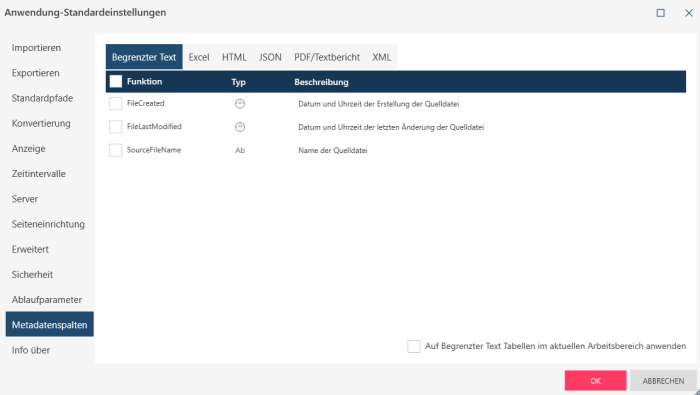Enable the FileLastModified metadata column checkbox
Viewport: 700px width, 395px height.
(x=116, y=127)
